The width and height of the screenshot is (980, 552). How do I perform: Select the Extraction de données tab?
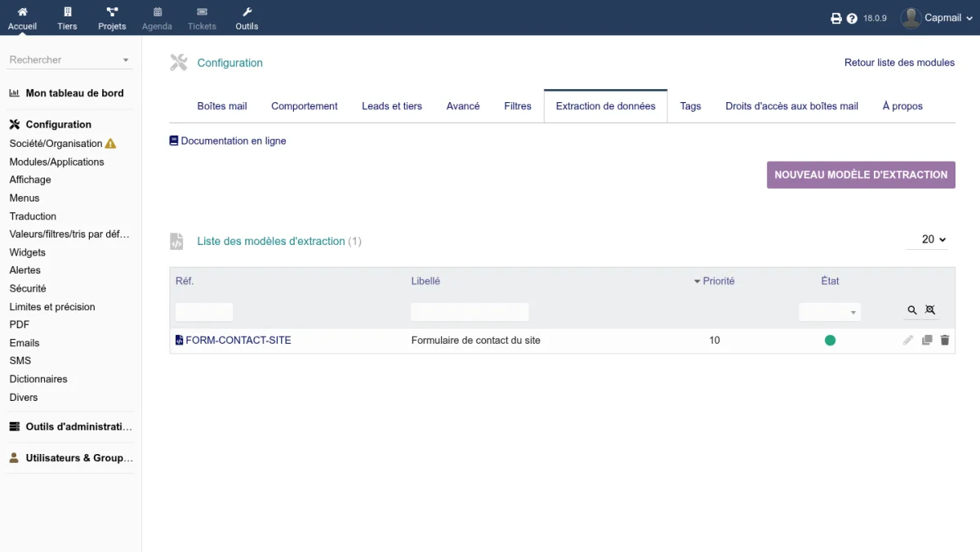pos(606,106)
